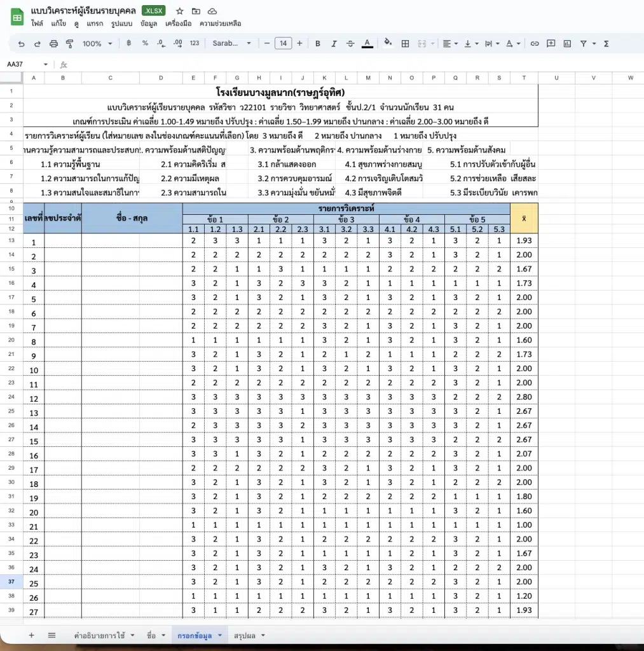Open the ความช่วยเหลือ menu
The height and width of the screenshot is (651, 644).
(x=221, y=24)
